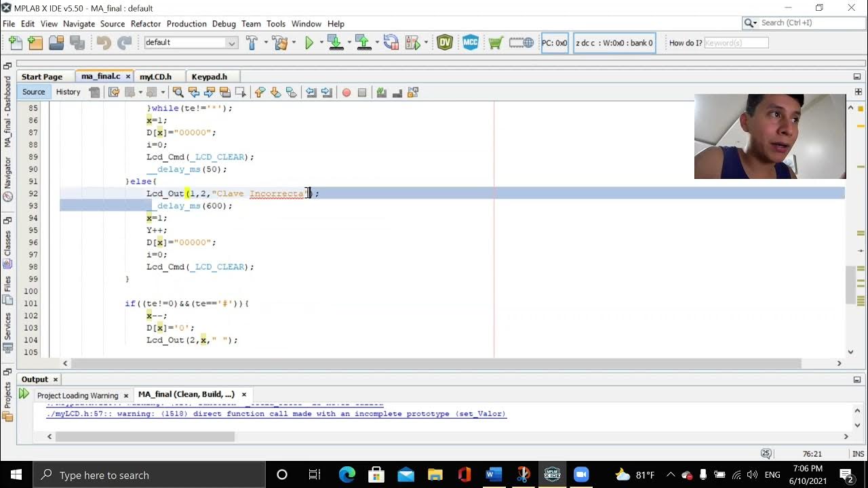Open the Debug menu

pyautogui.click(x=224, y=24)
